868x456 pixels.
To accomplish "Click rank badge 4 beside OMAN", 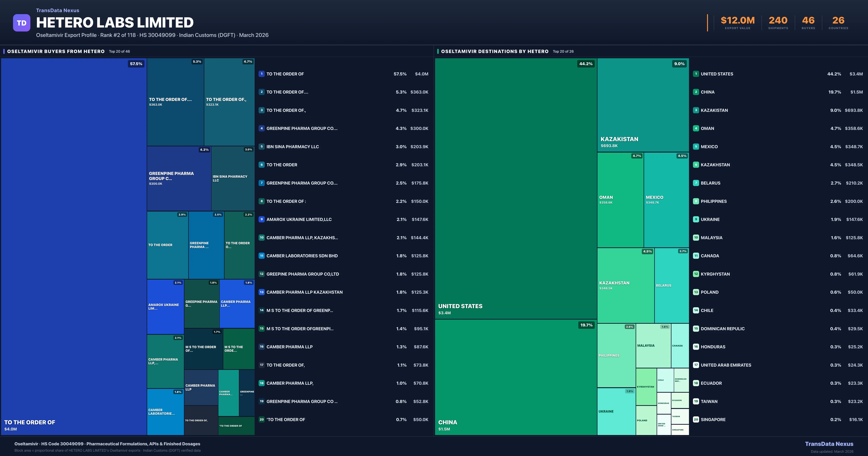I will coord(696,128).
